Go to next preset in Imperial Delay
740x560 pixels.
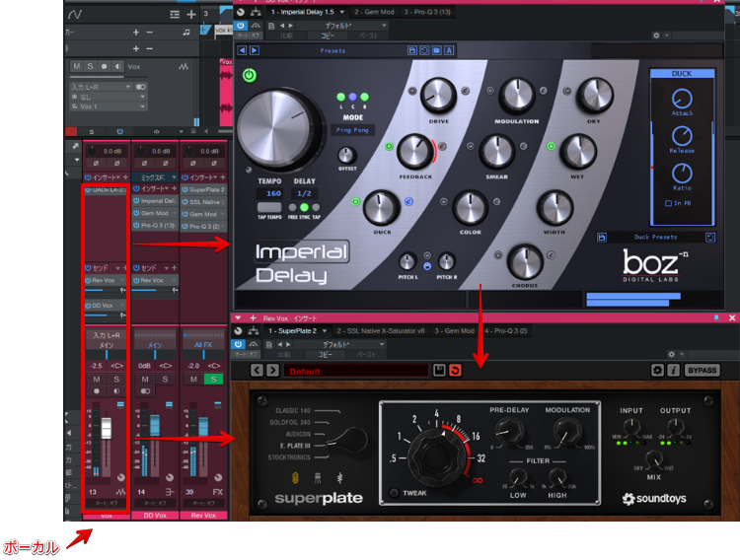pos(254,50)
